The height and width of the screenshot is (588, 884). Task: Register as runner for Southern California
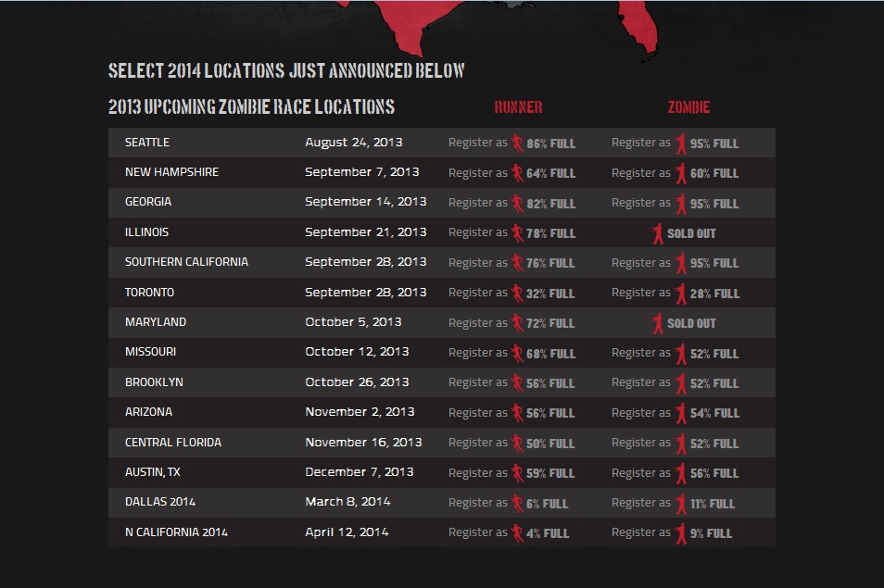511,263
